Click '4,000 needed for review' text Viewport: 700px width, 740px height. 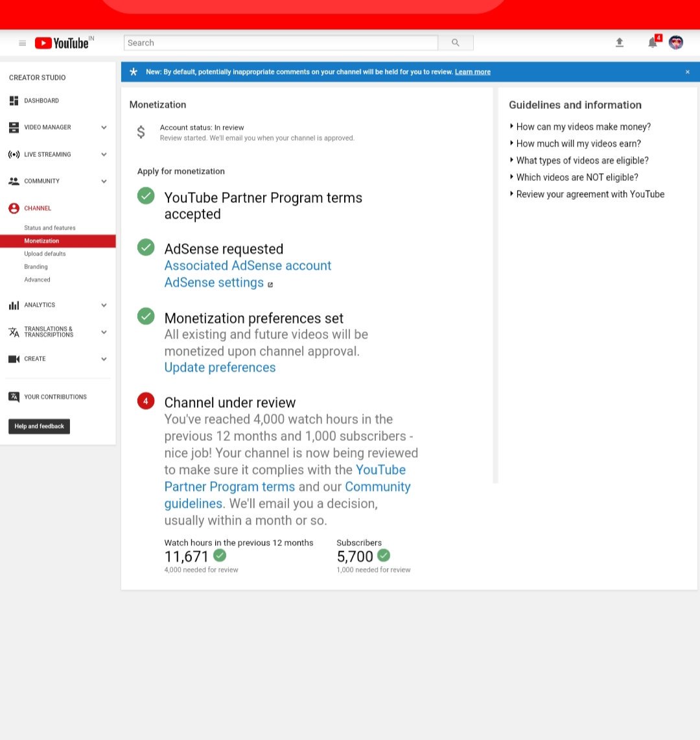coord(201,569)
